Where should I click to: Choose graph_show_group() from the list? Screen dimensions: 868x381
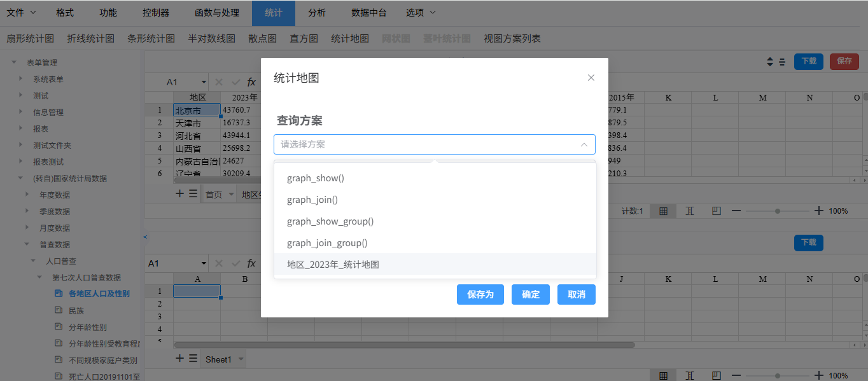click(330, 221)
